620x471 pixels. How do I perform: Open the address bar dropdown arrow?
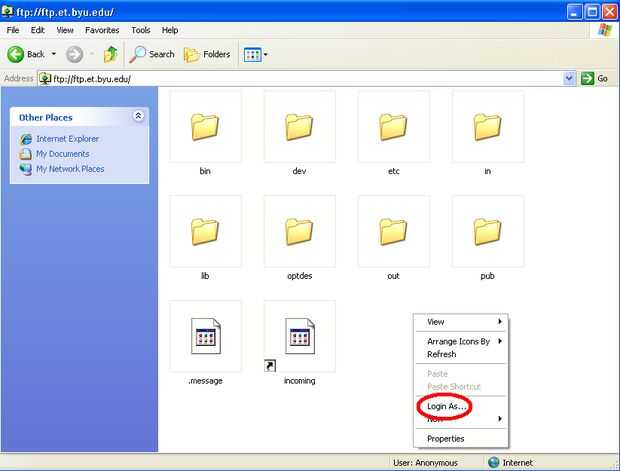click(x=569, y=78)
